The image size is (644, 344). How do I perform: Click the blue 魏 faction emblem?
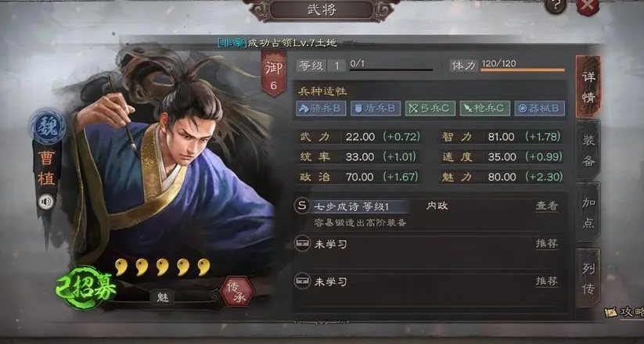pyautogui.click(x=48, y=127)
